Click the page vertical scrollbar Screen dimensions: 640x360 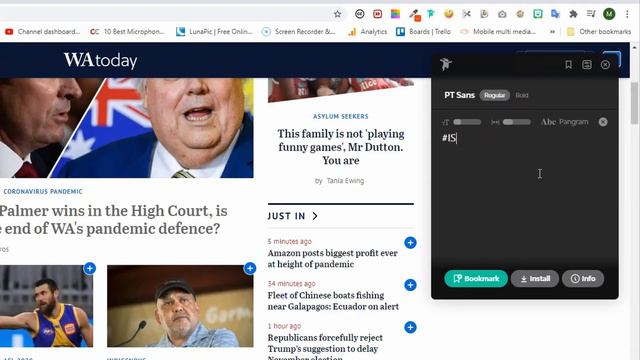click(635, 103)
